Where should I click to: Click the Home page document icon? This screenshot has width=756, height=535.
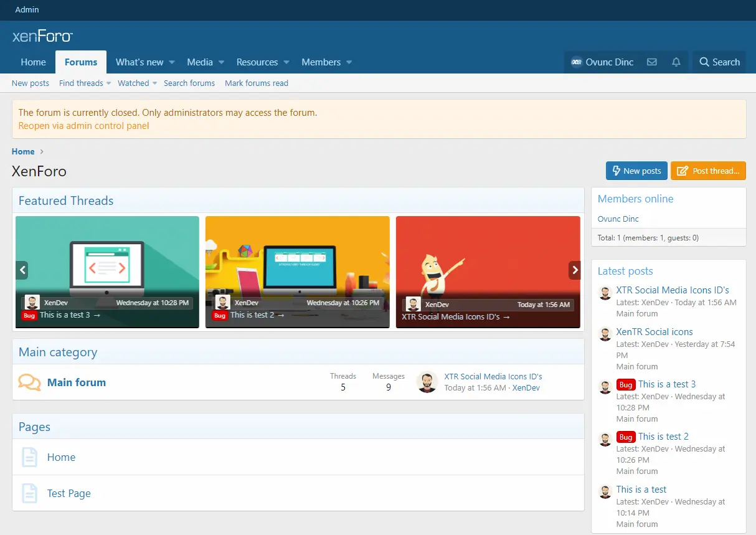pyautogui.click(x=29, y=457)
